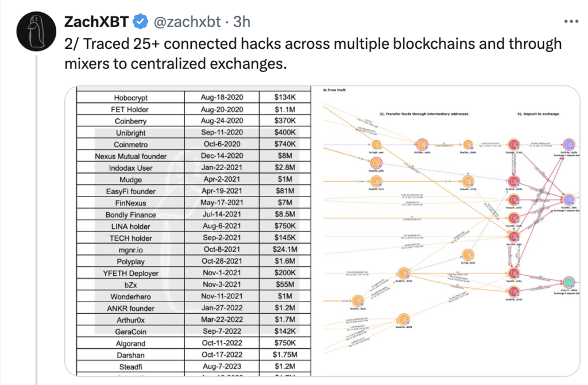Click the $55M amount for bZx

click(x=285, y=285)
